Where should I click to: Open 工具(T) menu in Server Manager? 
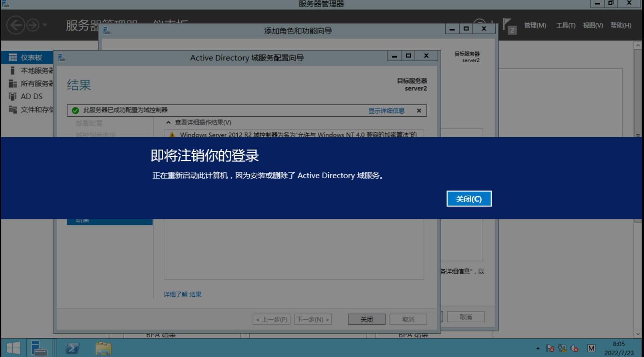[565, 25]
